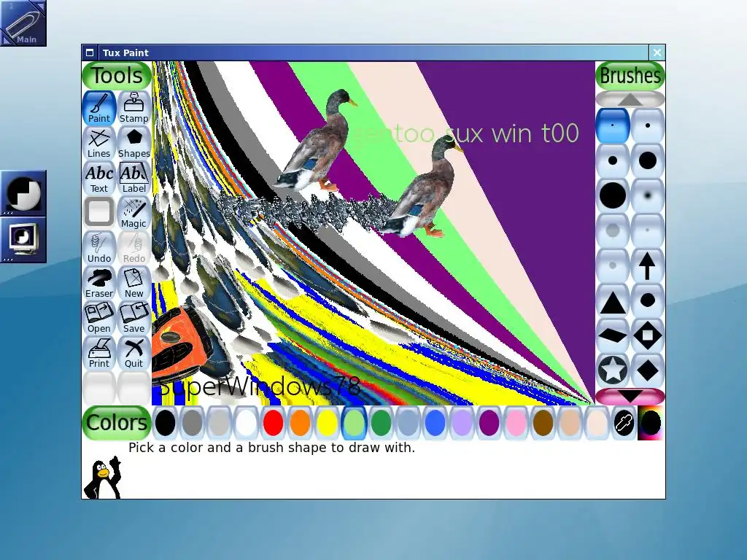Screen dimensions: 747x560
Task: Pick the irregular round blob brush
Action: [648, 301]
